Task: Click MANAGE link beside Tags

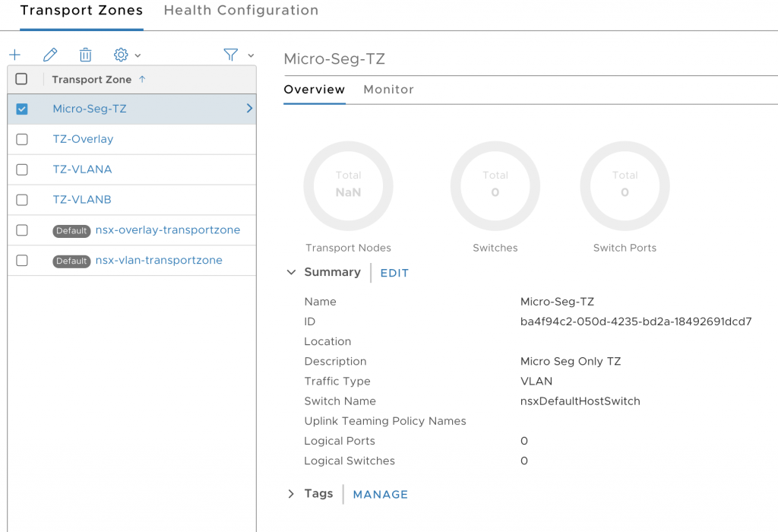Action: (x=381, y=494)
